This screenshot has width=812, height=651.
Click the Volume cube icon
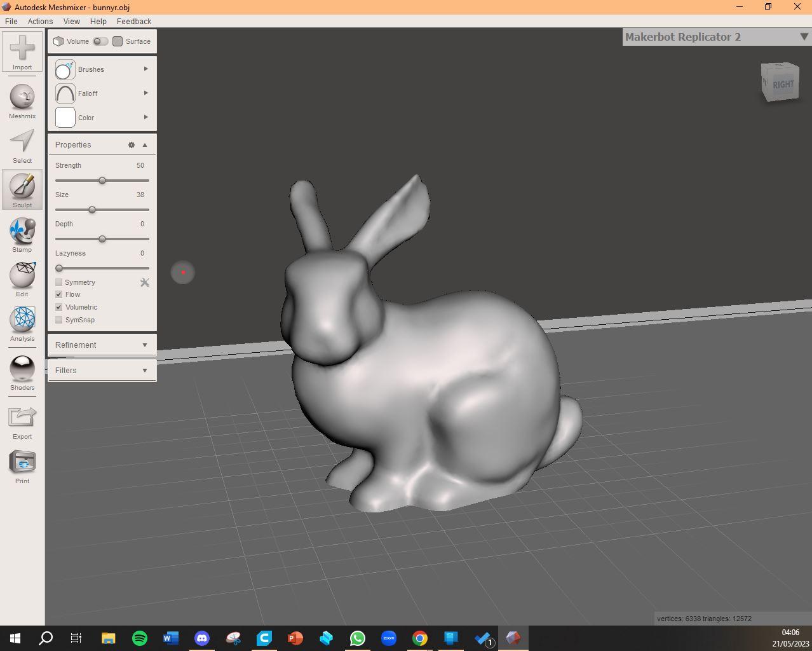coord(58,41)
